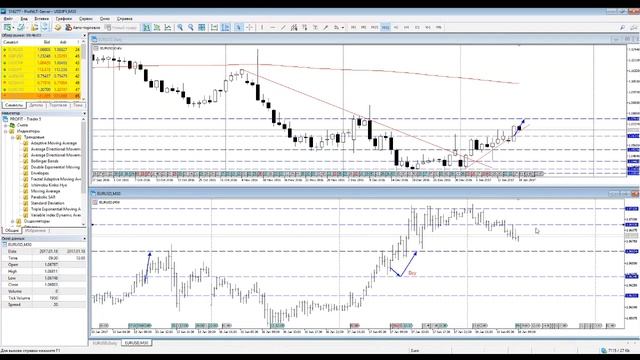Open the Файл menu
Image resolution: width=640 pixels, height=360 pixels.
tap(8, 19)
